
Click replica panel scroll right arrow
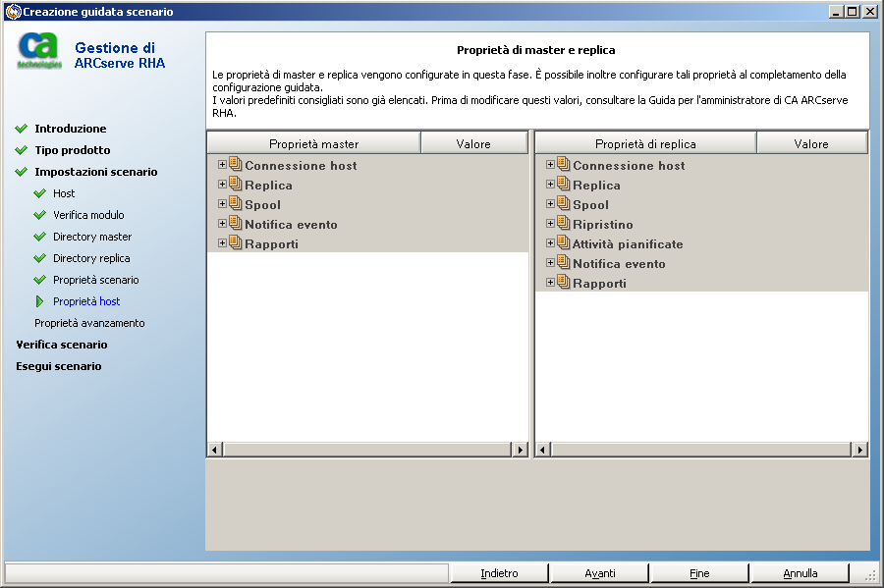click(x=859, y=450)
